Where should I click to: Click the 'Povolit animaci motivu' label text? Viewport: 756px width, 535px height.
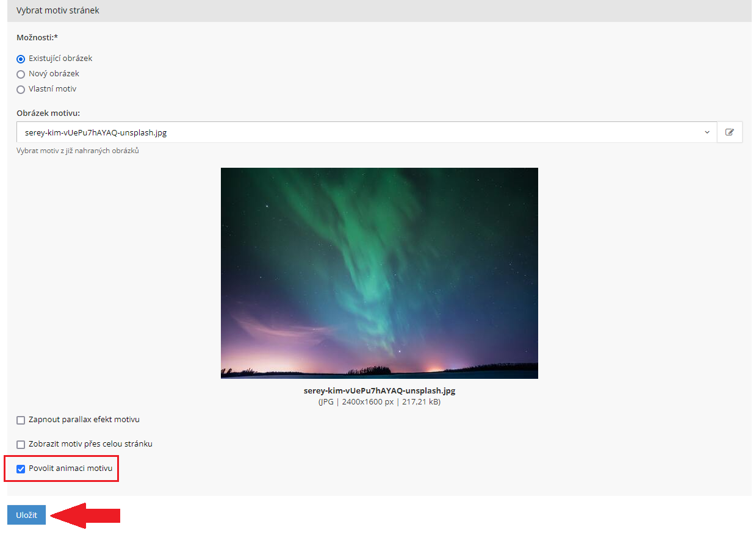pos(70,469)
